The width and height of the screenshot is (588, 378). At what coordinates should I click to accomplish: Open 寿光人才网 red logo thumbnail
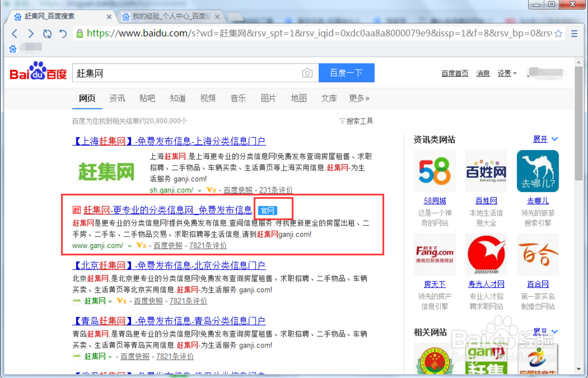[486, 255]
